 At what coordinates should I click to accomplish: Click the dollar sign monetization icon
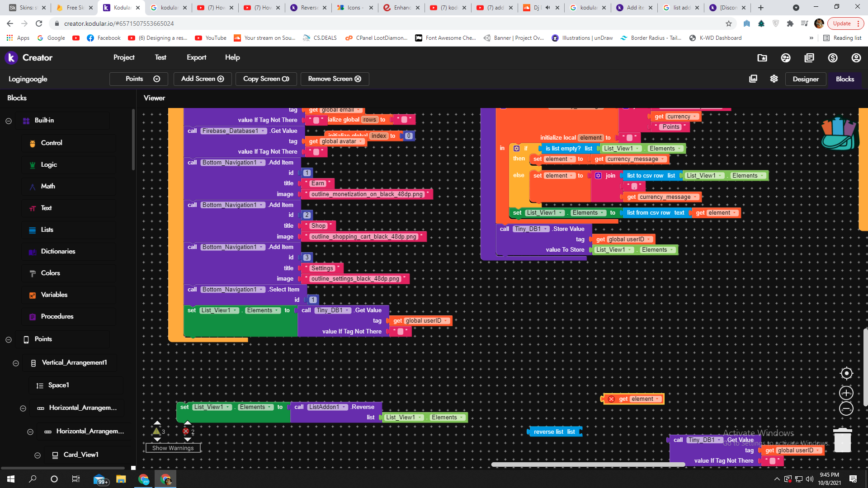tap(833, 58)
